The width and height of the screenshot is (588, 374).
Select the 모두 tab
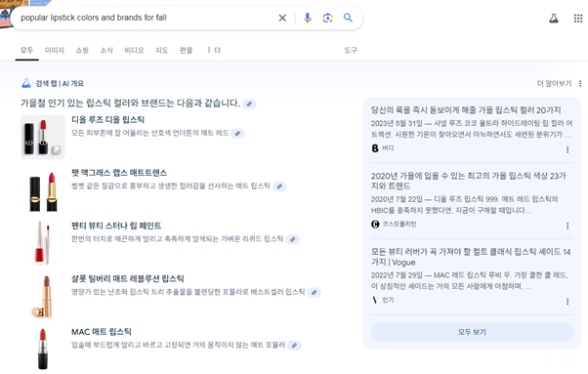(27, 50)
